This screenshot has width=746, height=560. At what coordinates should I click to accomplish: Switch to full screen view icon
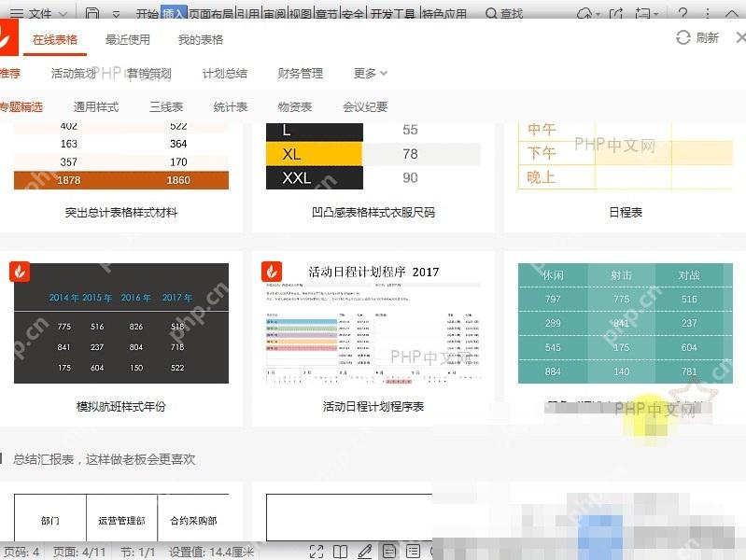[317, 552]
